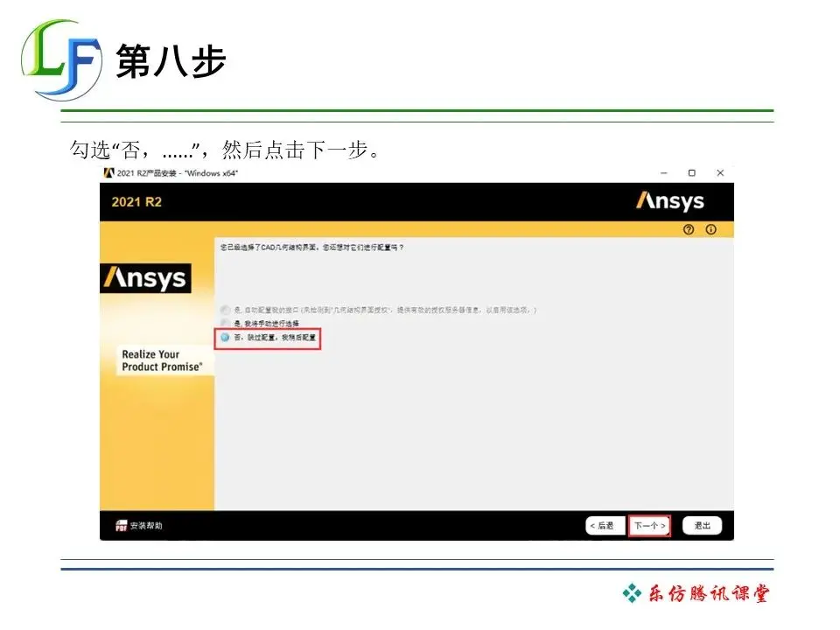Click the info circle icon
Image resolution: width=840 pixels, height=630 pixels.
(x=710, y=229)
